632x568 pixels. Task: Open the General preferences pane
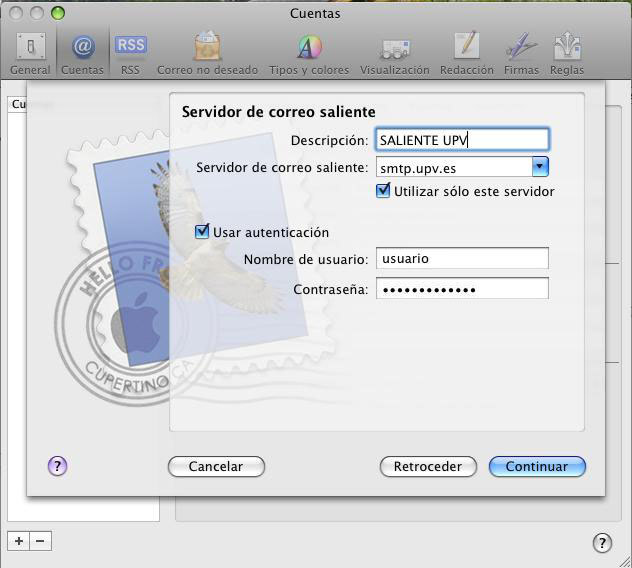[30, 52]
